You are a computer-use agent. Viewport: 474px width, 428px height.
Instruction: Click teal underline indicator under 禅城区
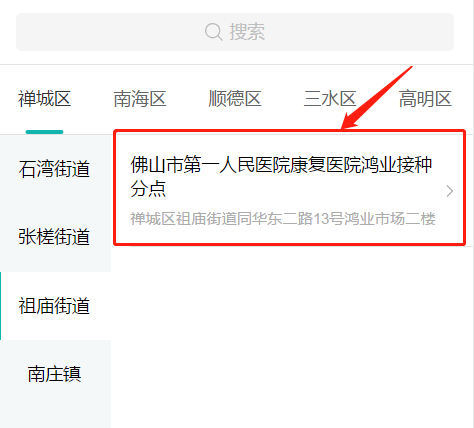pos(44,132)
